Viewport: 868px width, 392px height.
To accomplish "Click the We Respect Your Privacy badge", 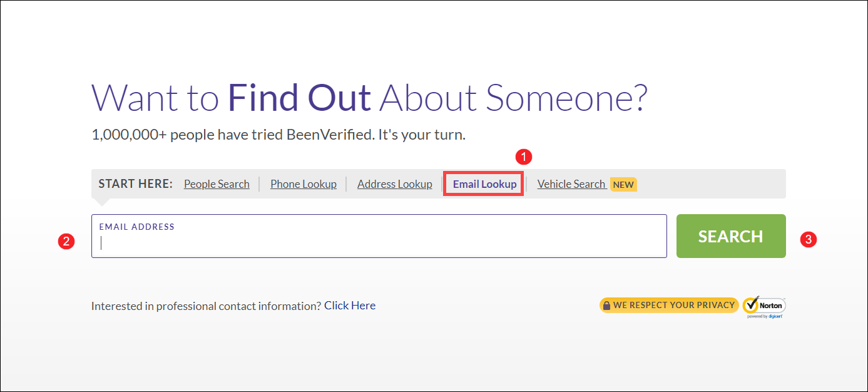I will (669, 305).
